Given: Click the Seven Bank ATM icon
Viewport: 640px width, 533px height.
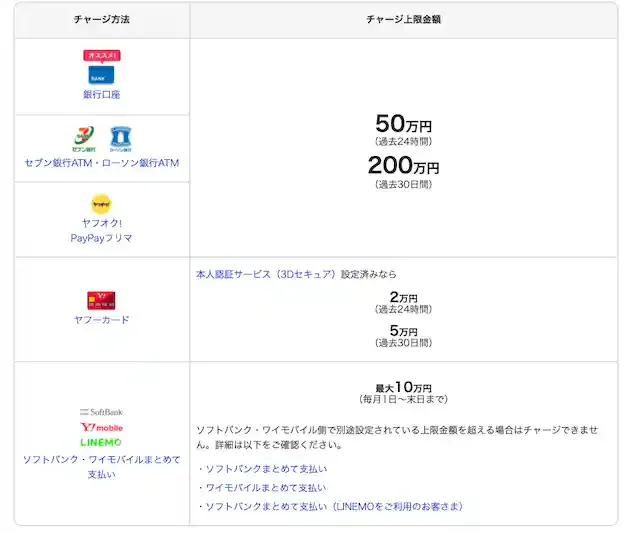Looking at the screenshot, I should coord(83,139).
